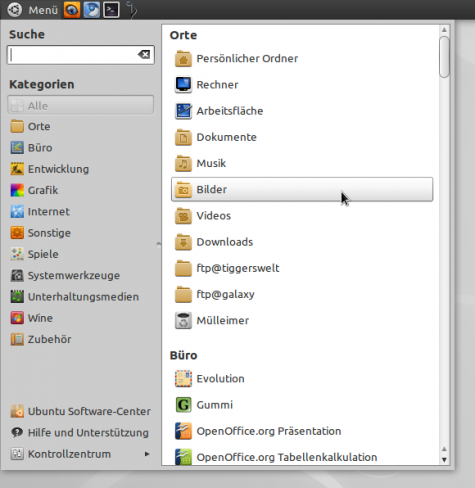The image size is (475, 488).
Task: Click the Downloads folder icon
Action: tap(183, 242)
